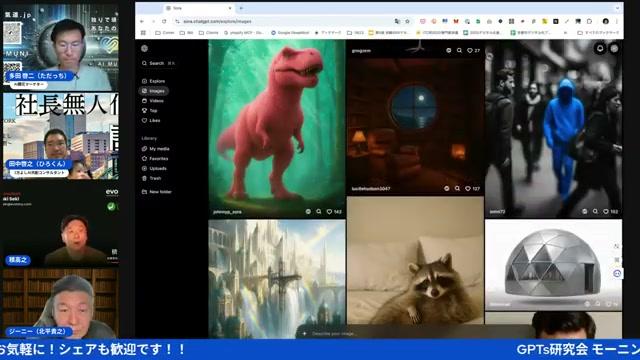Open a new browser tab
The width and height of the screenshot is (640, 360).
[x=241, y=8]
